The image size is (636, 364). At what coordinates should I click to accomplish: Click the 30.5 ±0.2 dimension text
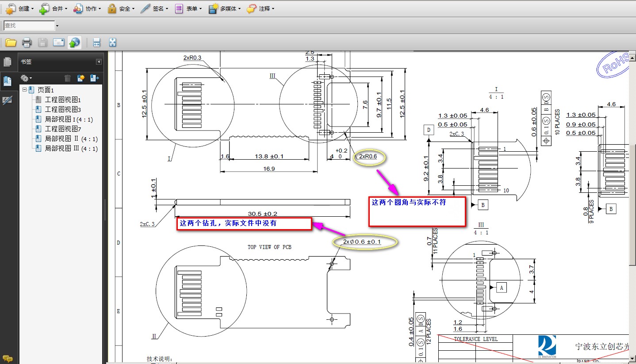click(x=263, y=214)
